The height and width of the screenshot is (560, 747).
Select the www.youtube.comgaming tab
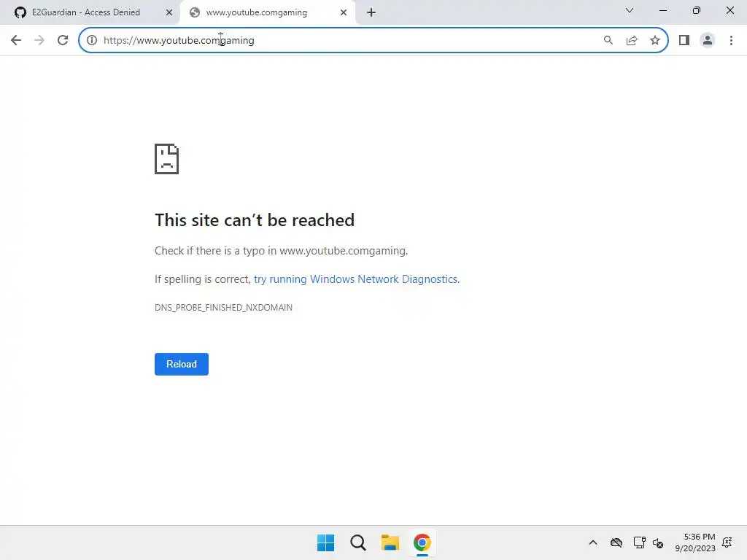point(256,12)
